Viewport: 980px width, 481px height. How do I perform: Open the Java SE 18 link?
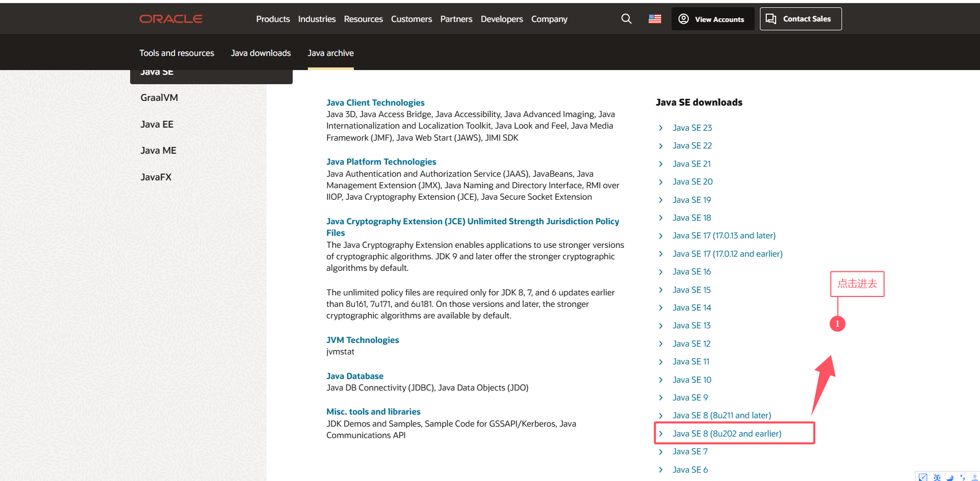(x=691, y=218)
